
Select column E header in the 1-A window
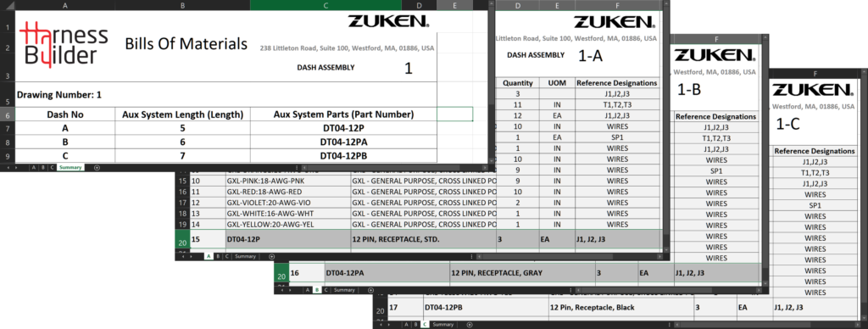[558, 5]
